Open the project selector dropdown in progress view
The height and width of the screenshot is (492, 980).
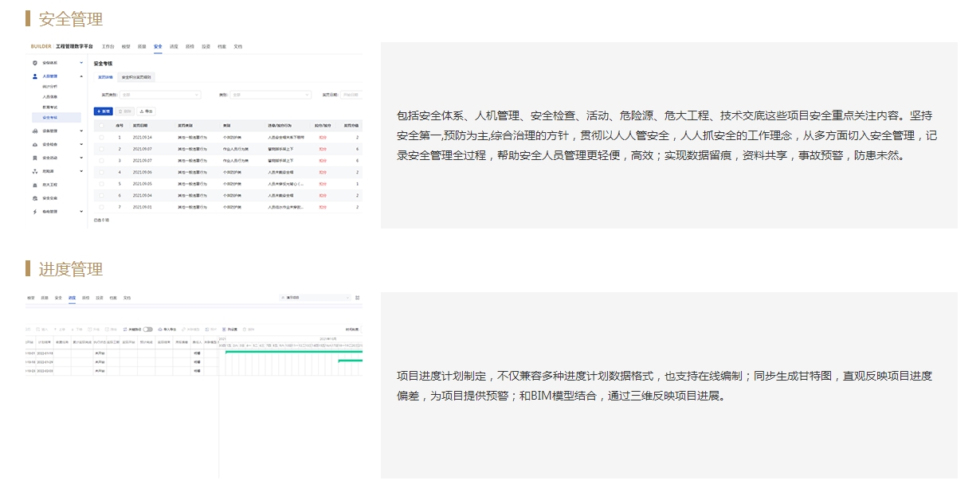[316, 298]
